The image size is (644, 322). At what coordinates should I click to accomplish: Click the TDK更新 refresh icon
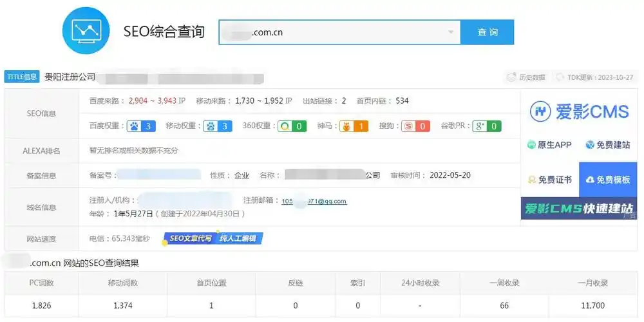pyautogui.click(x=560, y=77)
